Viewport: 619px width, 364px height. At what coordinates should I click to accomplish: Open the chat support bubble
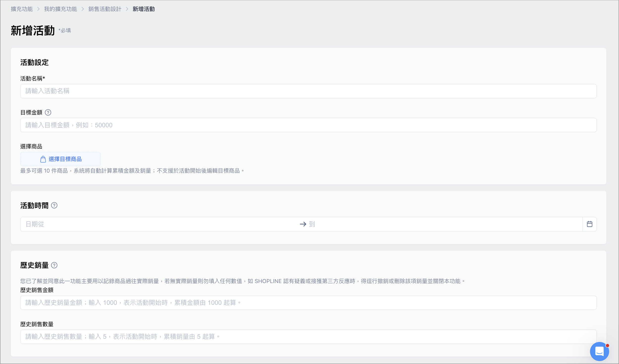click(599, 351)
